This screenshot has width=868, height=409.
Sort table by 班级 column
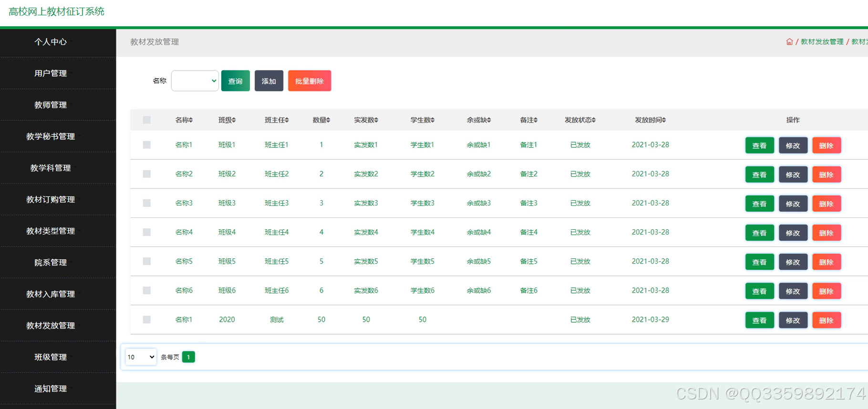[x=227, y=120]
